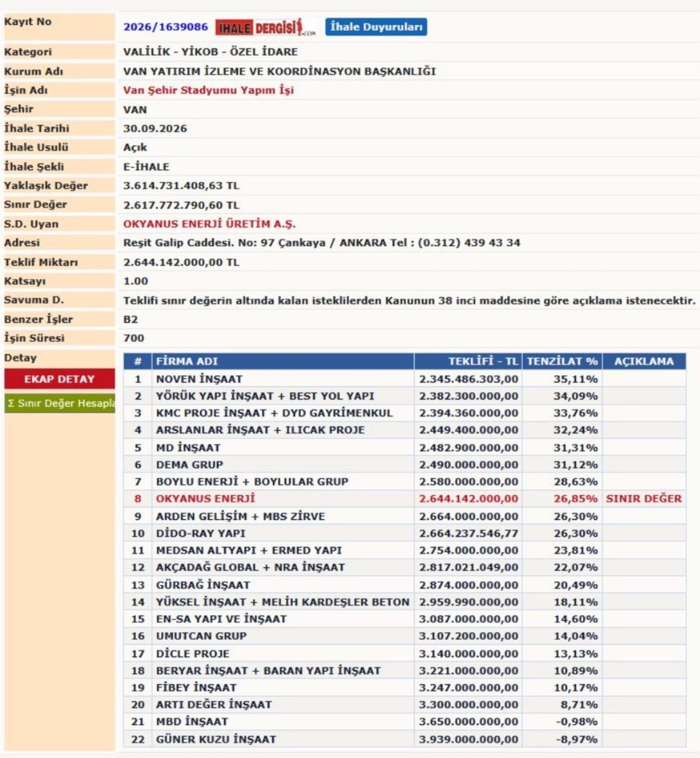
Task: Open the İhale Duyuruları button
Action: point(376,27)
